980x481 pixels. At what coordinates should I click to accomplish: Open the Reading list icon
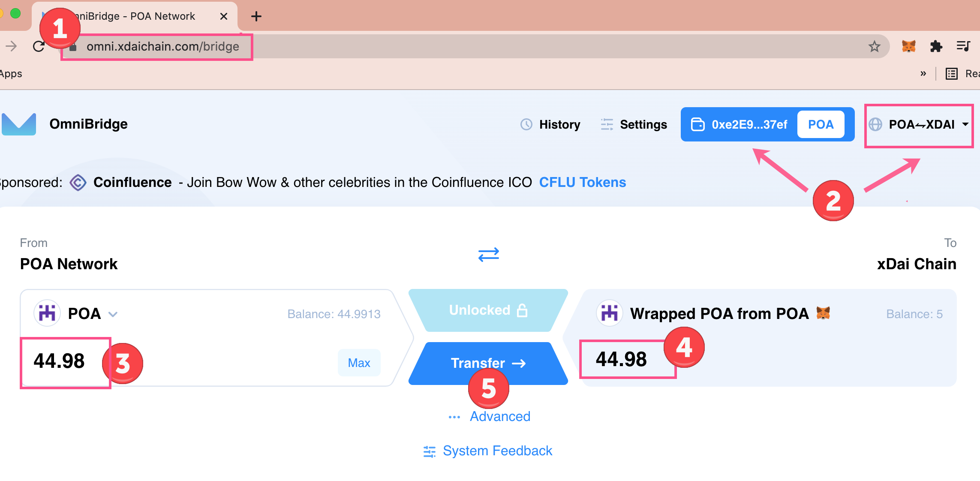coord(951,74)
